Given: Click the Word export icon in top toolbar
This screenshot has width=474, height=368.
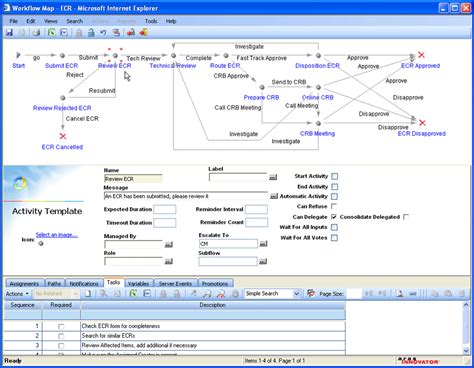Looking at the screenshot, I should pos(64,32).
